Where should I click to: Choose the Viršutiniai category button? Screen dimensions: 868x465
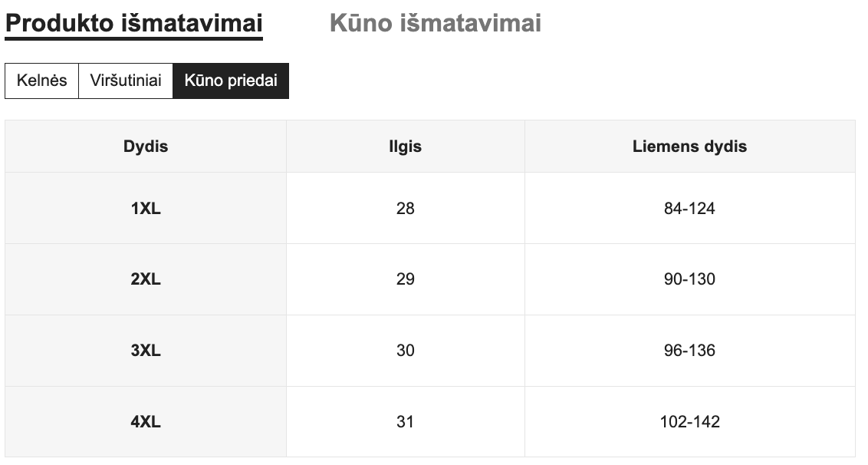[x=126, y=81]
